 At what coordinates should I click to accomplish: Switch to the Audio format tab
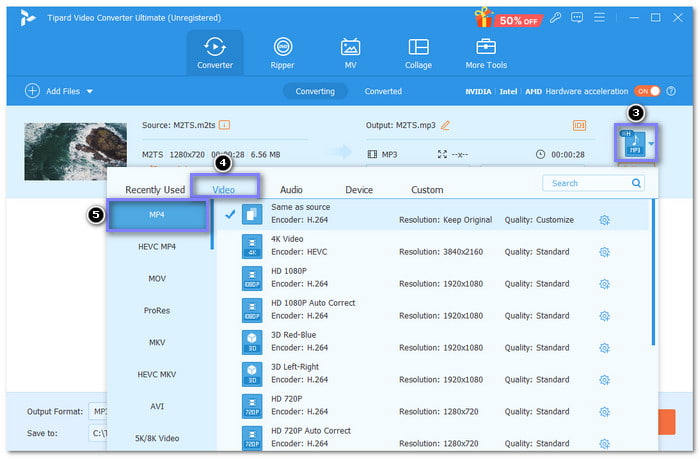tap(292, 190)
